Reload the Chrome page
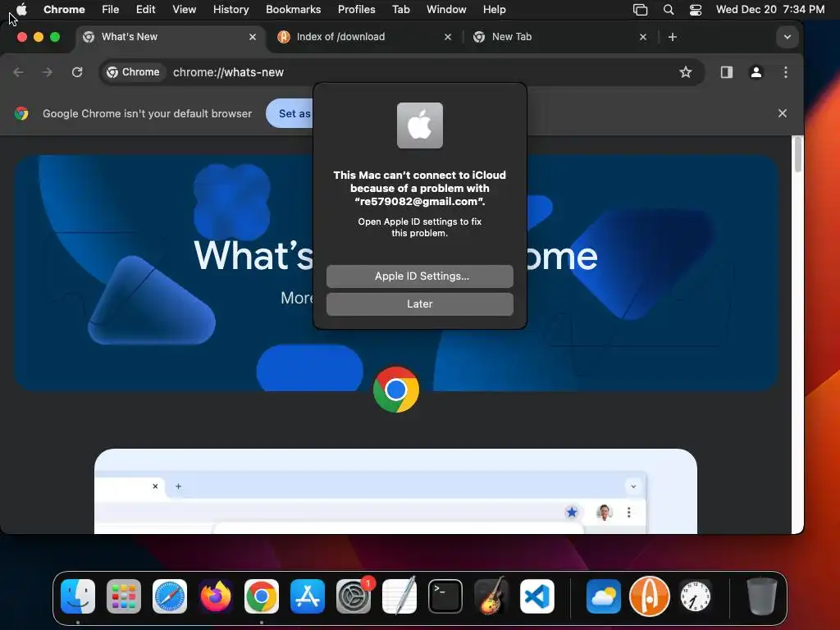 click(77, 72)
